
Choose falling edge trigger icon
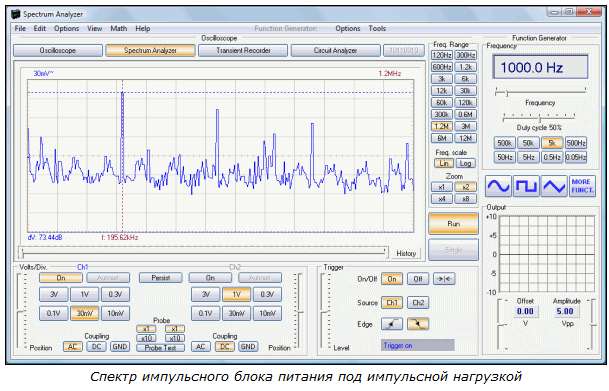(x=418, y=324)
